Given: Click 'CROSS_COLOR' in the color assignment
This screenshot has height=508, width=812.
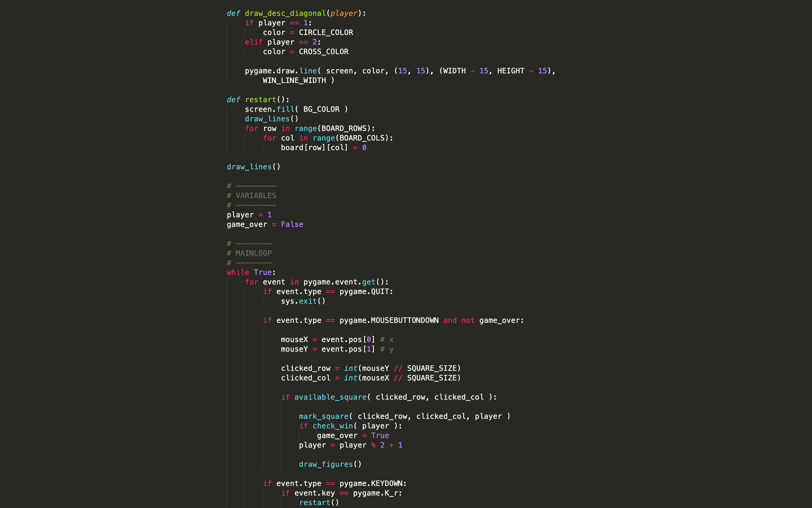Looking at the screenshot, I should 323,52.
